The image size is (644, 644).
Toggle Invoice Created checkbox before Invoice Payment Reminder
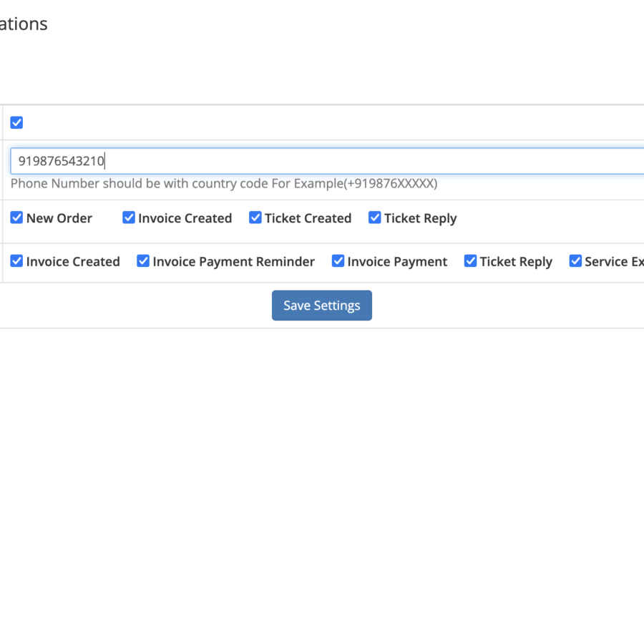click(x=16, y=262)
